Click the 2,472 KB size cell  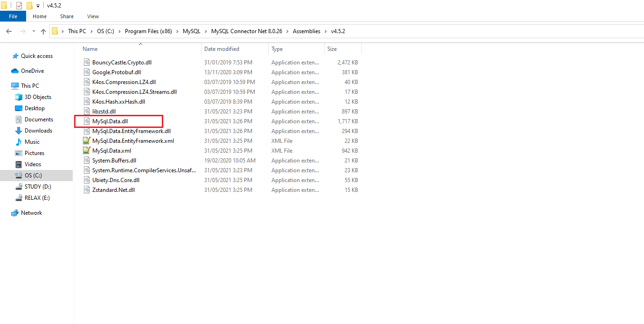coord(348,63)
